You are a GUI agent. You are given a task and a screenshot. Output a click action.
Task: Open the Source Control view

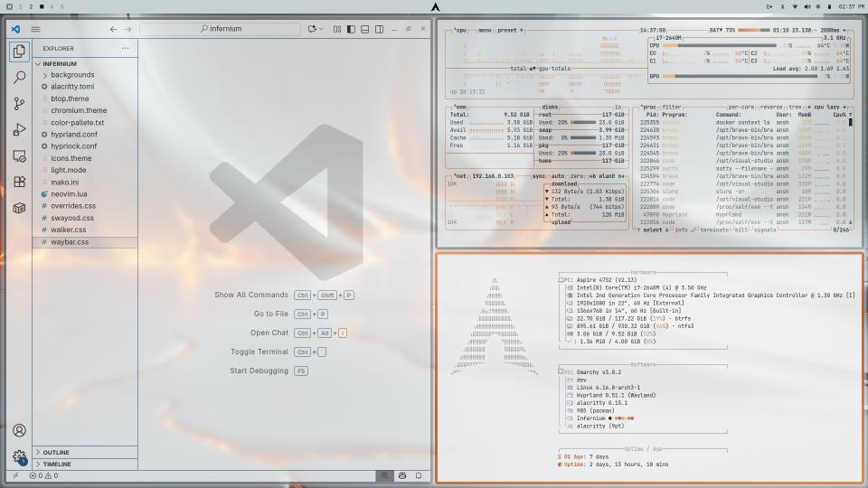(19, 104)
